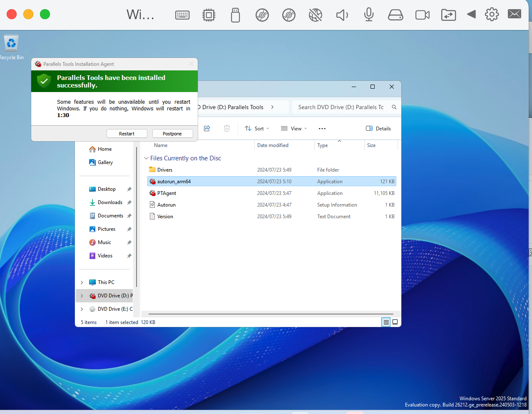Click the Restart button
The width and height of the screenshot is (532, 414).
(x=127, y=134)
